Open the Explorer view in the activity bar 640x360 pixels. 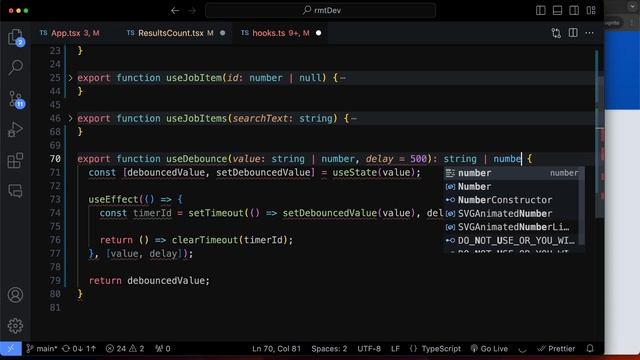(x=15, y=37)
